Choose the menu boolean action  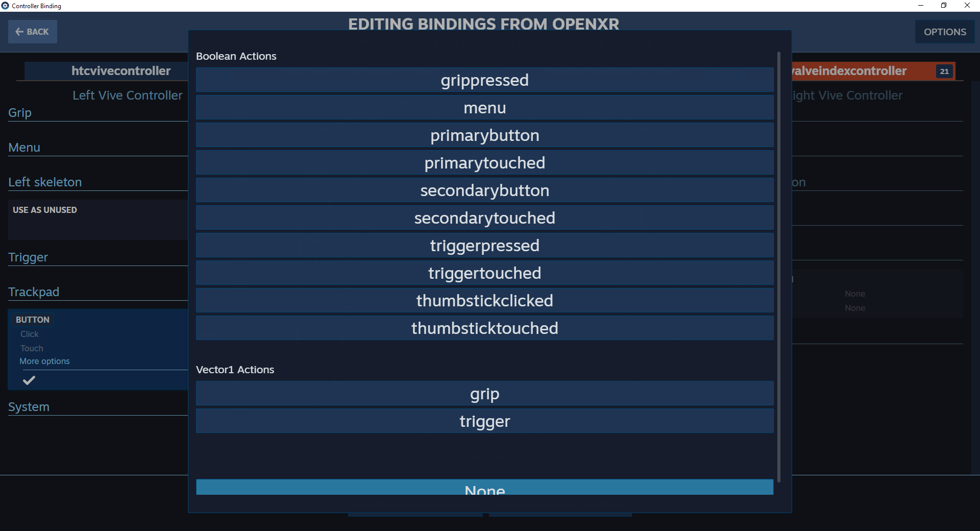(x=484, y=108)
